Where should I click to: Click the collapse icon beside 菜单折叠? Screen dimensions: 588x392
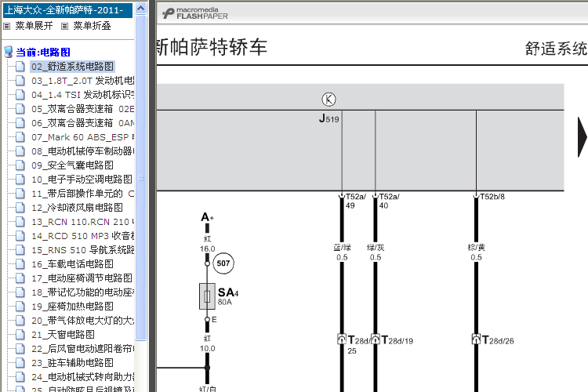65,26
